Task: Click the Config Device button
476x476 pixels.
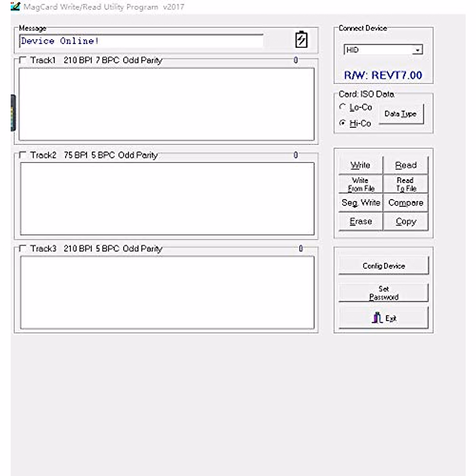Action: [383, 266]
